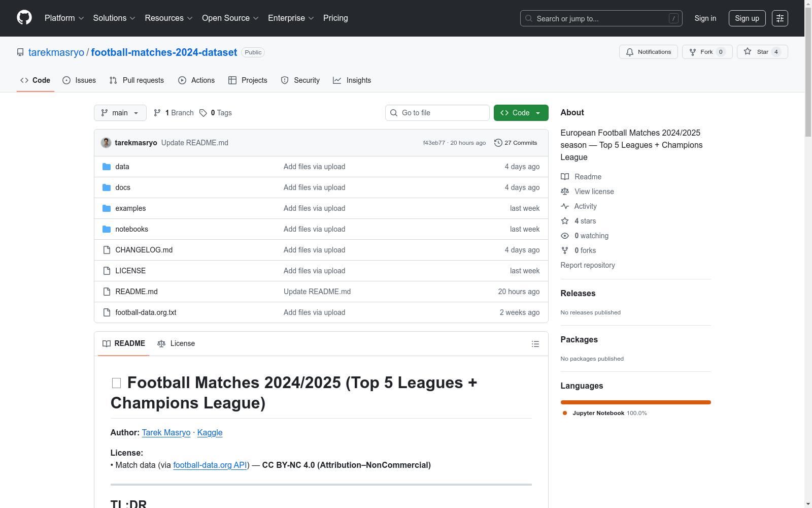
Task: Click the Fork repository button
Action: click(706, 52)
